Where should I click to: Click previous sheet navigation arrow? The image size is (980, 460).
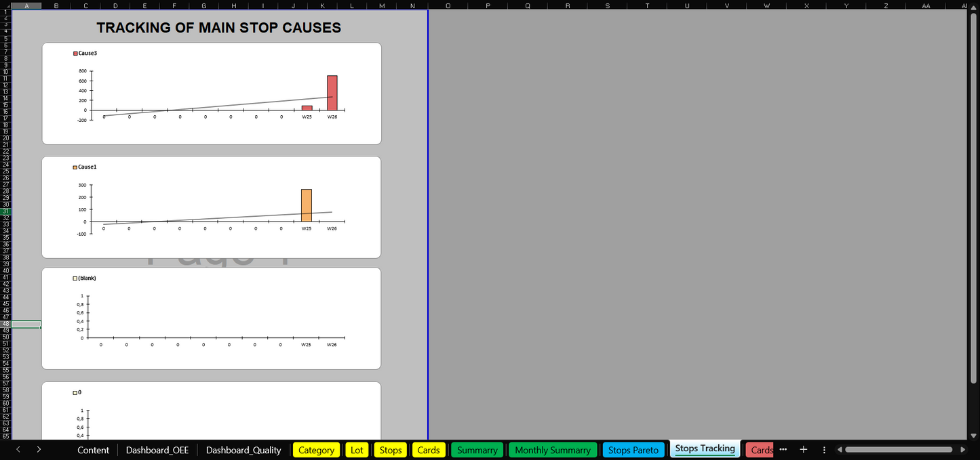point(18,450)
